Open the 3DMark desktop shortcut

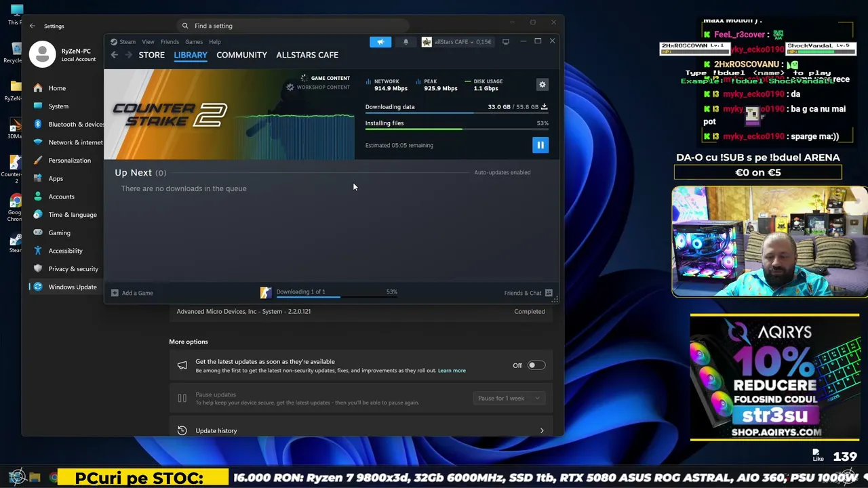click(x=14, y=129)
